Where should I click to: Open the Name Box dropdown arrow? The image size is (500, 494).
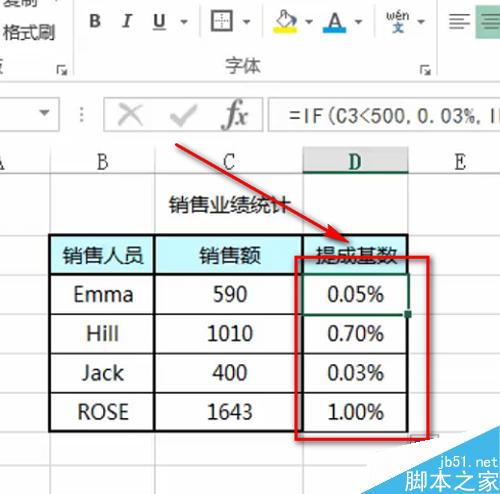pos(44,113)
